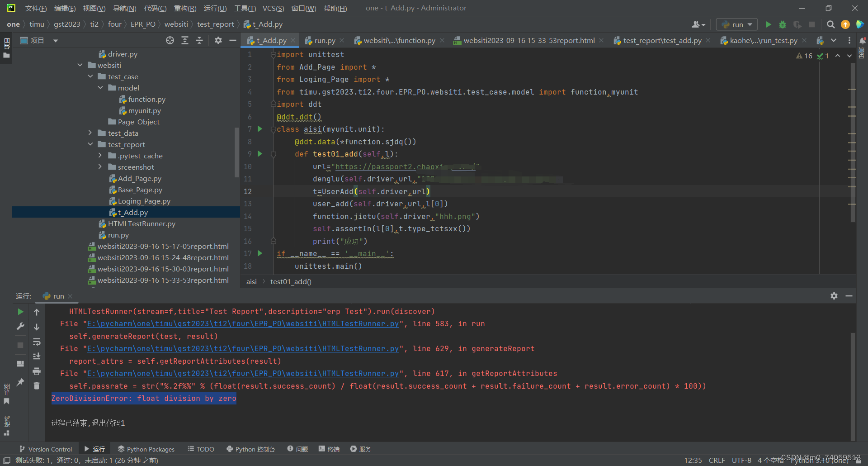Viewport: 868px width, 466px height.
Task: Open Search Everywhere magnifier icon
Action: 831,24
